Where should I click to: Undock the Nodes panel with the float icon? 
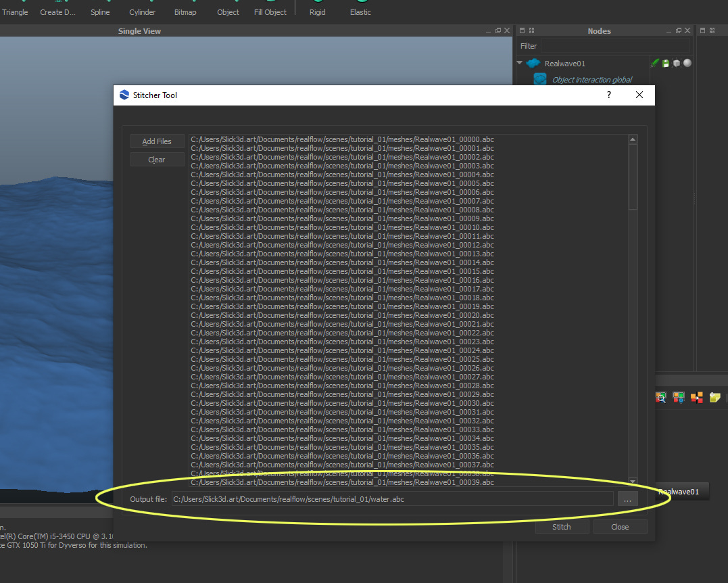(679, 30)
